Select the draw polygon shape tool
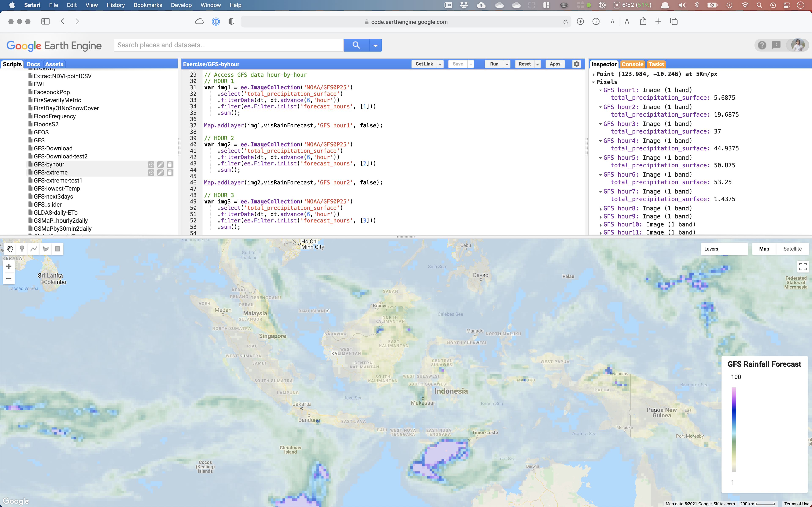Screen dimensions: 812x507 [46, 249]
